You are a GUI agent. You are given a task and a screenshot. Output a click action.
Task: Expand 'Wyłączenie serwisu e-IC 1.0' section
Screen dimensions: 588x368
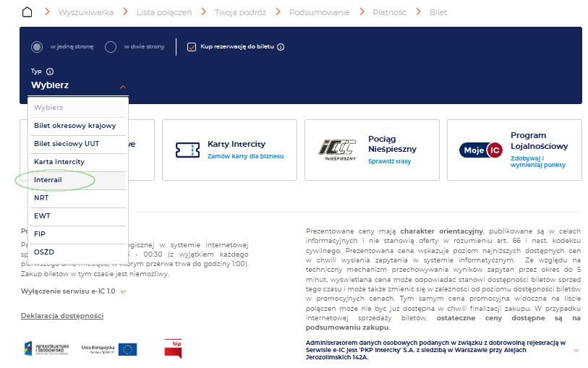coord(73,291)
